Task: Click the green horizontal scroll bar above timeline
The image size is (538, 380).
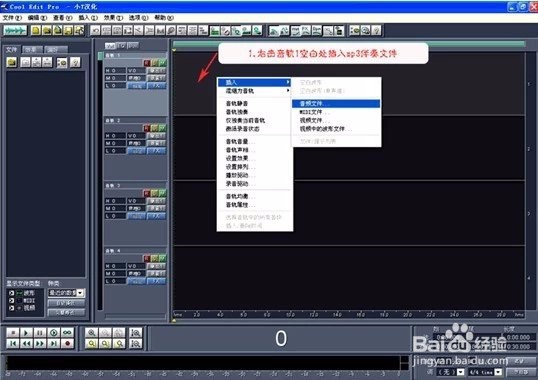Action: pos(349,44)
